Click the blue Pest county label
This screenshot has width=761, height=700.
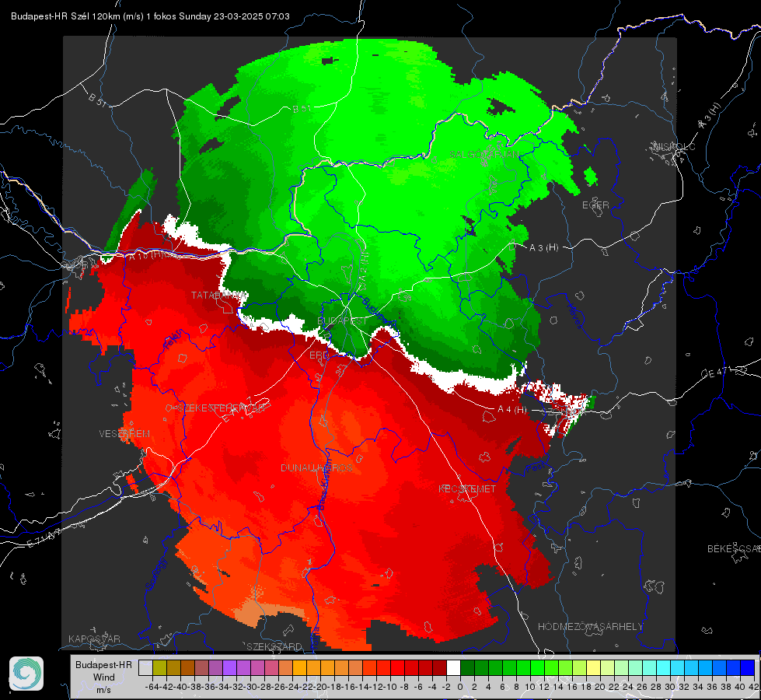coord(535,467)
